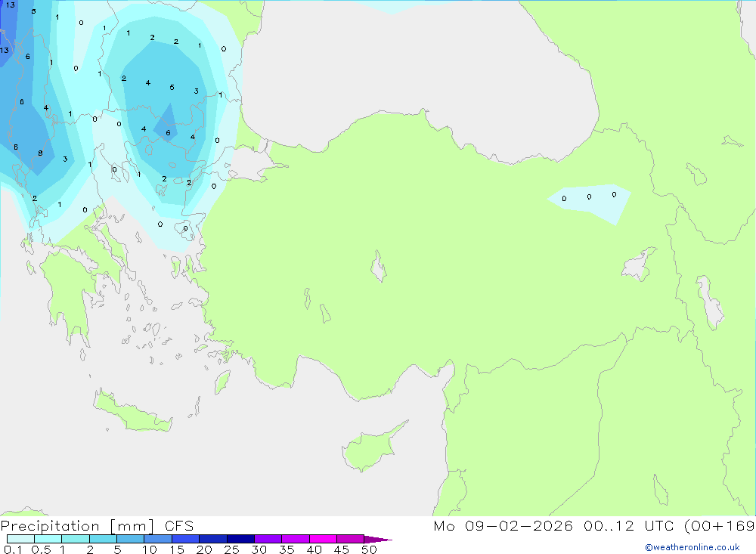The image size is (756, 554).
Task: Click the '35' legend scale label
Action: tap(287, 549)
